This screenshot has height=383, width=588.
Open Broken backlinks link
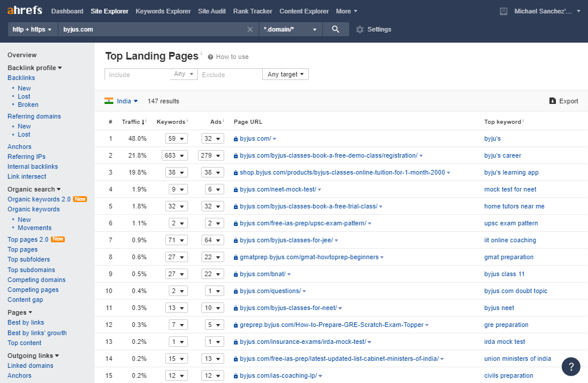pyautogui.click(x=28, y=105)
